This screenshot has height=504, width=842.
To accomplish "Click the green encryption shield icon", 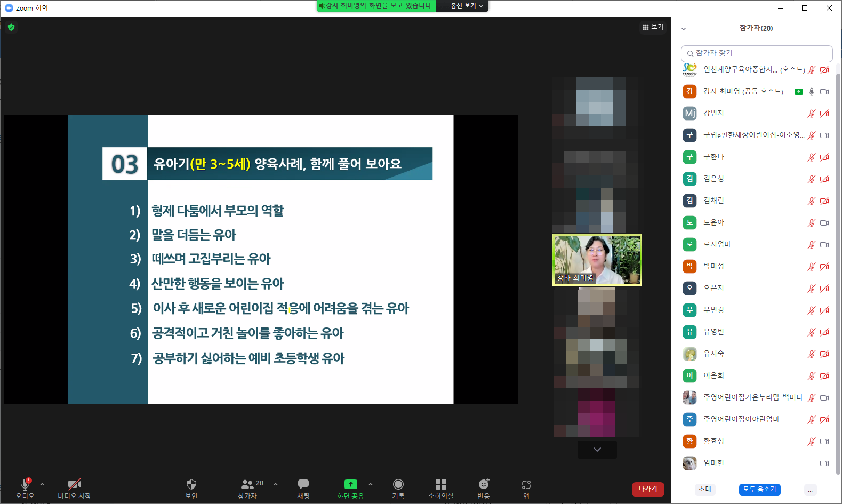I will (x=11, y=27).
